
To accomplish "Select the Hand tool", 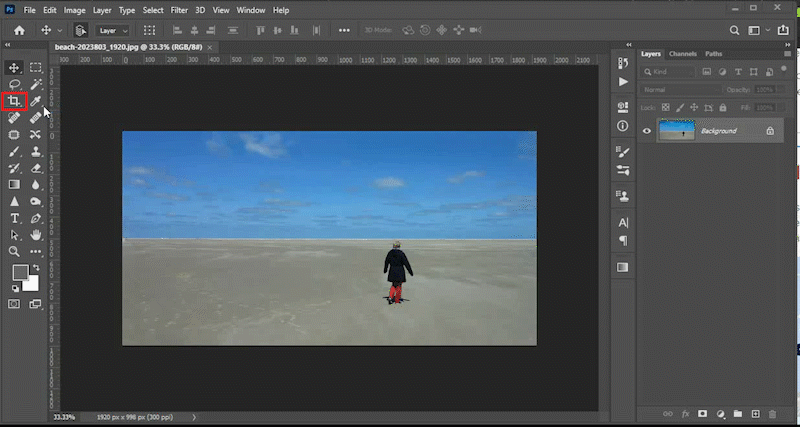I will 36,235.
